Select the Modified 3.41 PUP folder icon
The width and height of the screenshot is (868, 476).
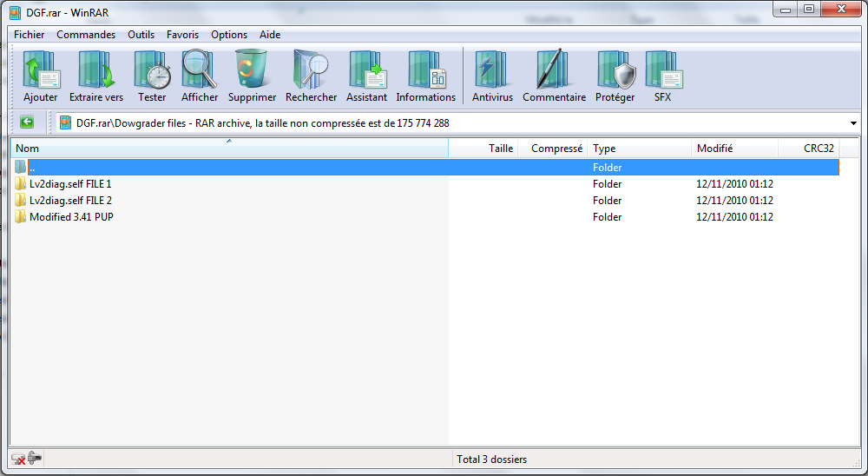click(x=21, y=216)
